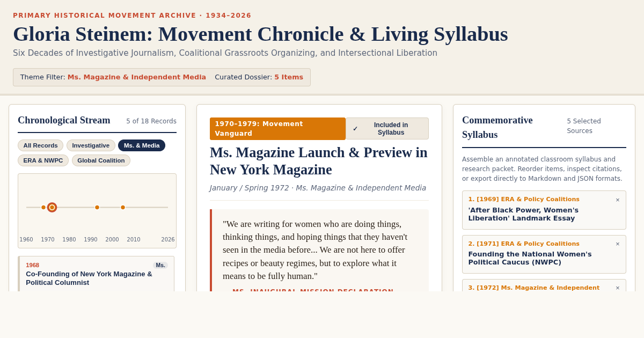Open the 1968 Co-Founding of New York Magazine record
The image size is (644, 338).
96,274
